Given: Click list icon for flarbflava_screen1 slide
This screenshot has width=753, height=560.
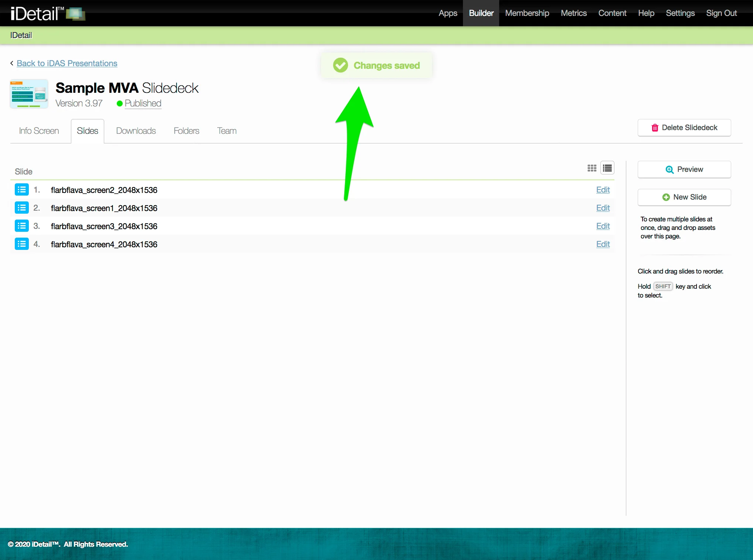Looking at the screenshot, I should tap(22, 208).
